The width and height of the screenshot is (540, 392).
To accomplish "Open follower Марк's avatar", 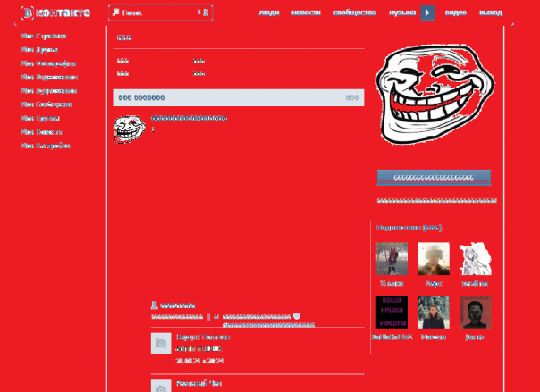I will (x=434, y=259).
